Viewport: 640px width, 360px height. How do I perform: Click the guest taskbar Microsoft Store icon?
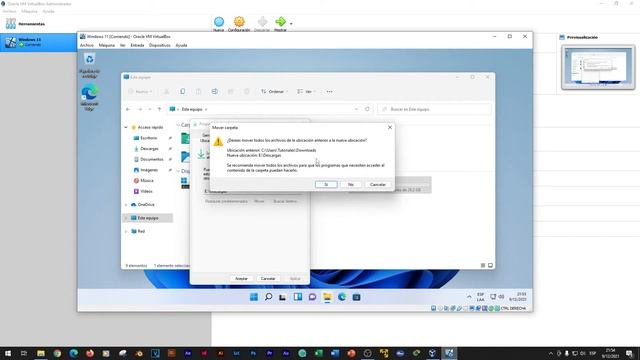[356, 297]
